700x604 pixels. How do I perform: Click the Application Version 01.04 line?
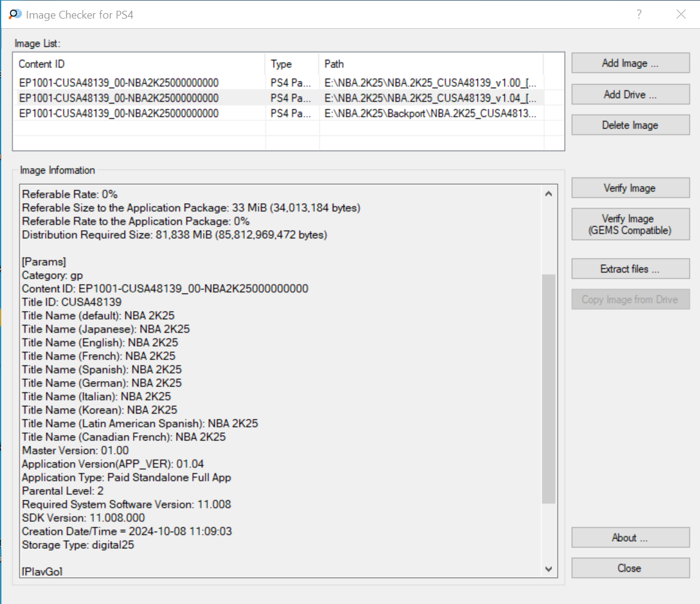tap(113, 464)
